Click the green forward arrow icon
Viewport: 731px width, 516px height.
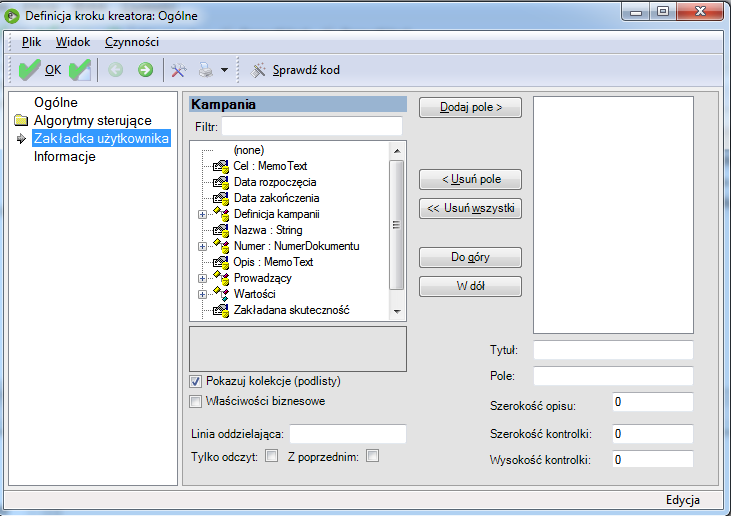tap(145, 70)
